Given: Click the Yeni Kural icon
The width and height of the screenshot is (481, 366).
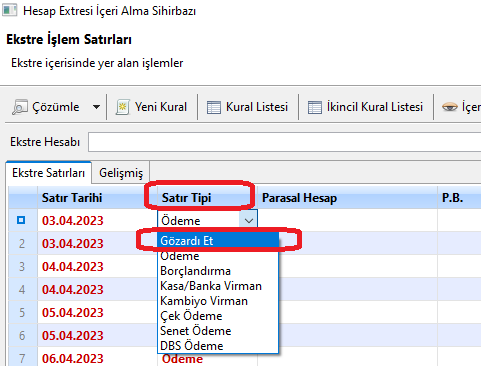Looking at the screenshot, I should [123, 107].
